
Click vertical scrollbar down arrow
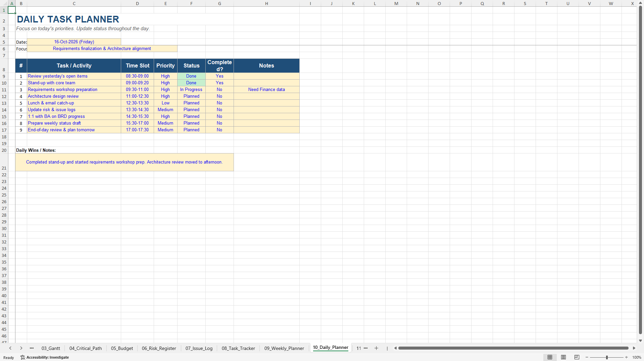pos(640,341)
